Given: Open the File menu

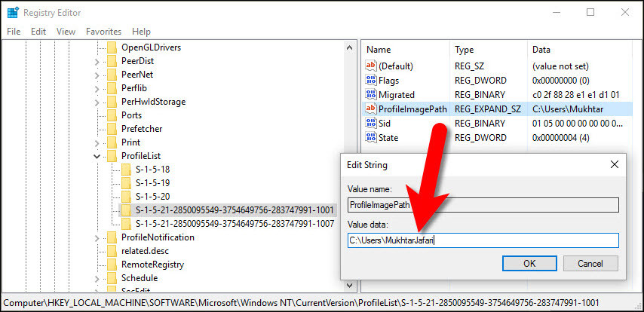Looking at the screenshot, I should coord(14,32).
